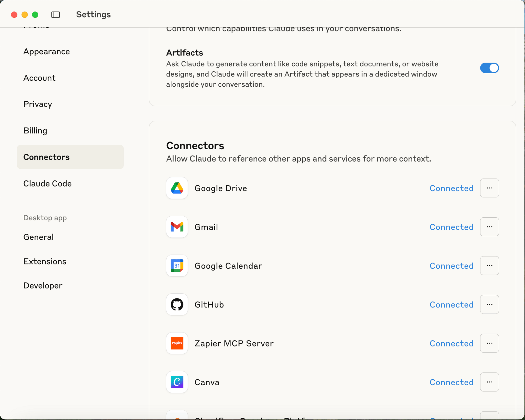This screenshot has height=420, width=525.
Task: Click the Connected status for Google Drive
Action: point(451,188)
